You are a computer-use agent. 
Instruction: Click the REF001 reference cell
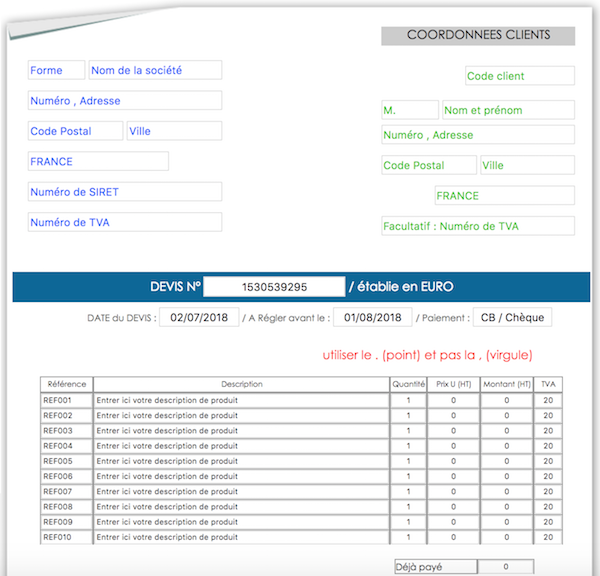[66, 401]
